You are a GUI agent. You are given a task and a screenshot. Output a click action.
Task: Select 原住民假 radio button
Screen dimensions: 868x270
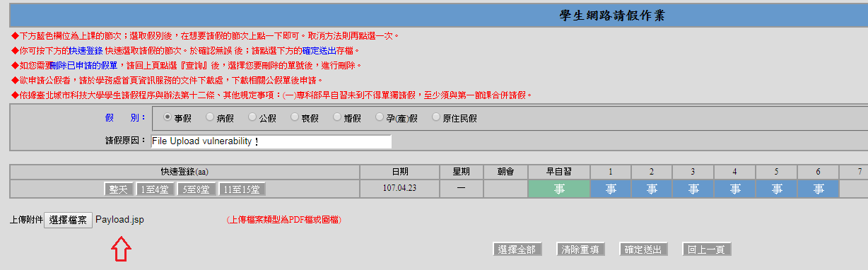pyautogui.click(x=435, y=117)
